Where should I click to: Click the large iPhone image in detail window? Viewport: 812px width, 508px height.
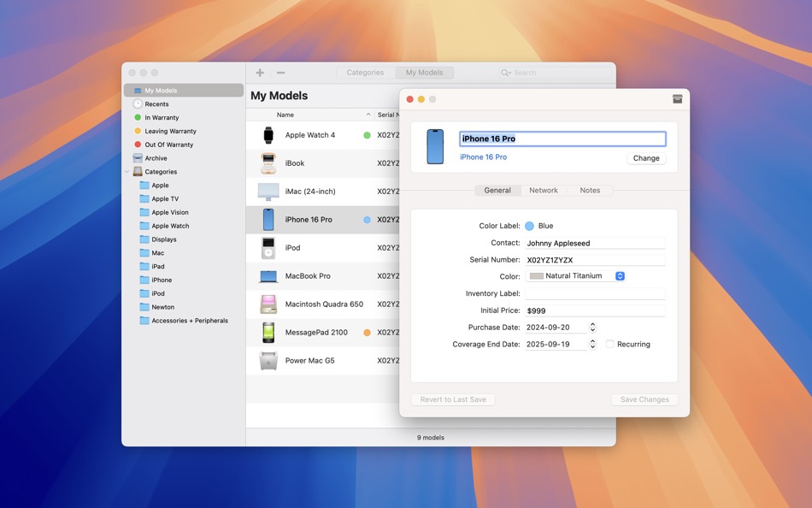click(435, 147)
